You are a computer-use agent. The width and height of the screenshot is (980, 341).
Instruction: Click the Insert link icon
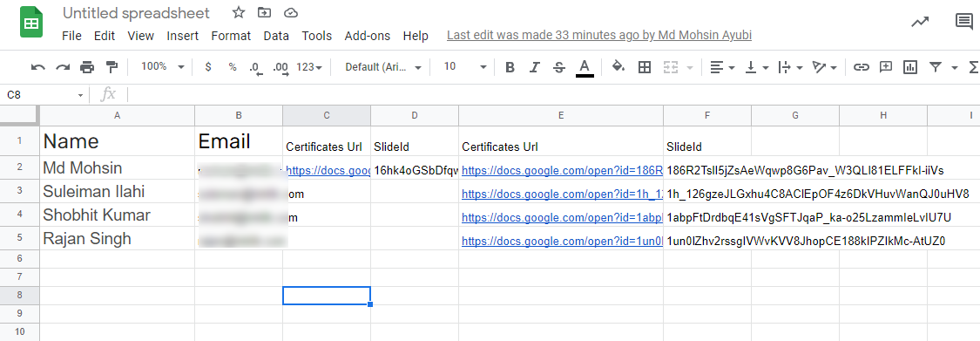click(x=862, y=67)
